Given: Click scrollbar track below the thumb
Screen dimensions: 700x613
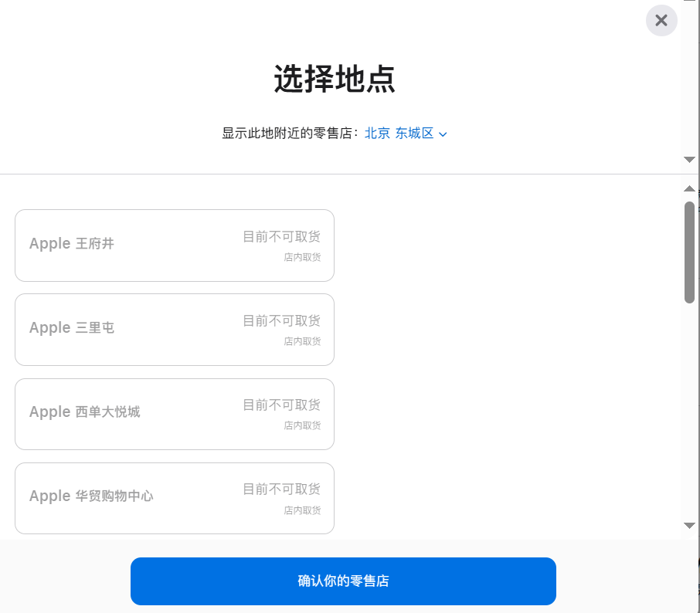Looking at the screenshot, I should [x=689, y=409].
